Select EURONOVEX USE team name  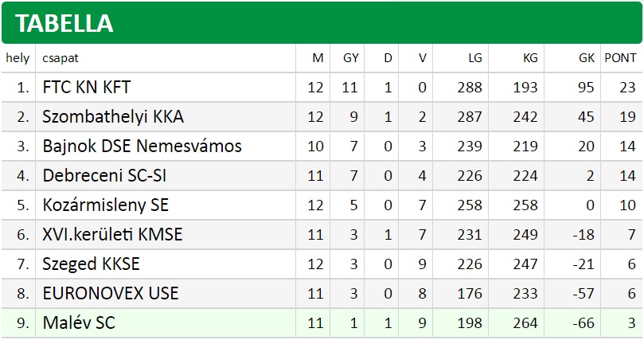click(111, 294)
